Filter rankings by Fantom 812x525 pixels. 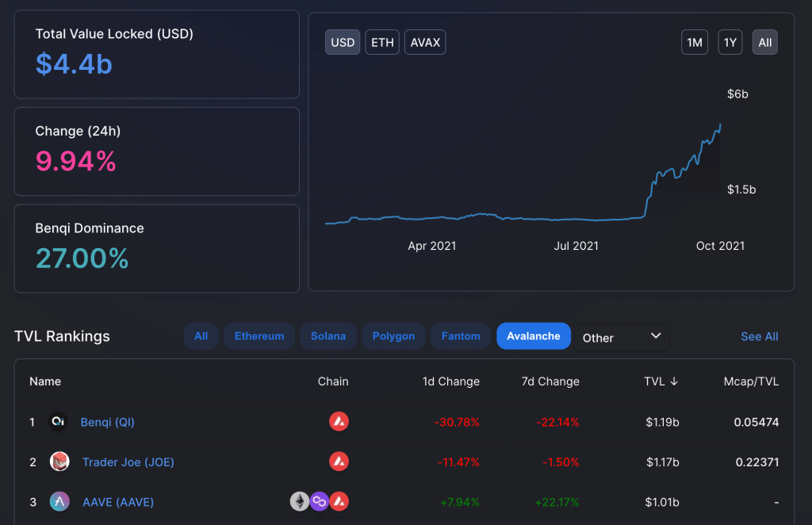pos(461,336)
